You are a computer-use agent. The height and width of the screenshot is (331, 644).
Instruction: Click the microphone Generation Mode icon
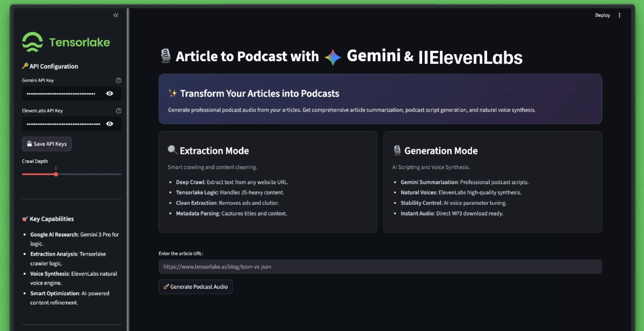coord(397,150)
